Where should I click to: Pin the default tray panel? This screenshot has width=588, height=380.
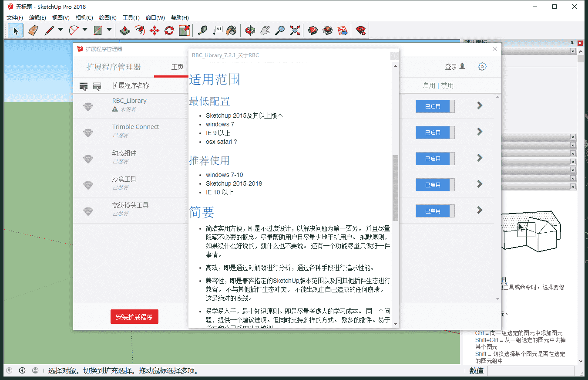pos(572,43)
